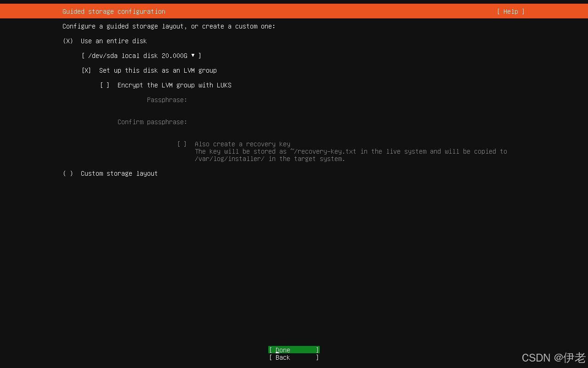Image resolution: width=588 pixels, height=368 pixels.
Task: Go back with the Back button
Action: coord(294,357)
